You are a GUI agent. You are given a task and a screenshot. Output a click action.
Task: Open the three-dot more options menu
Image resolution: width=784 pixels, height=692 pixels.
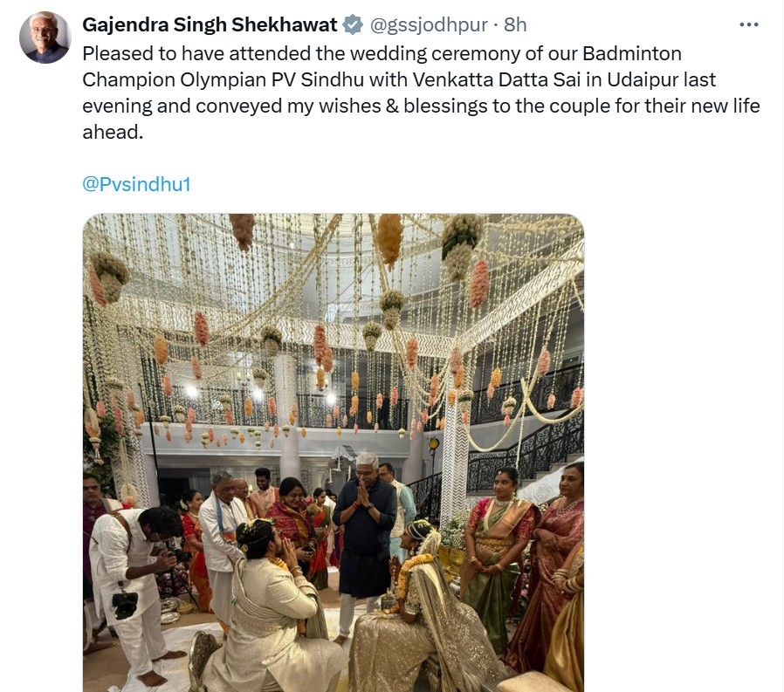point(749,24)
